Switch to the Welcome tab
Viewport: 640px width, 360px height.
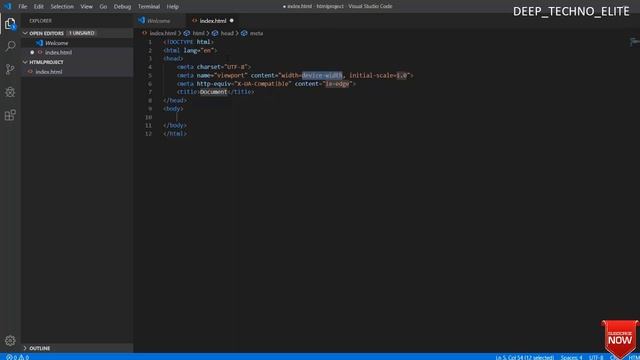click(x=160, y=20)
